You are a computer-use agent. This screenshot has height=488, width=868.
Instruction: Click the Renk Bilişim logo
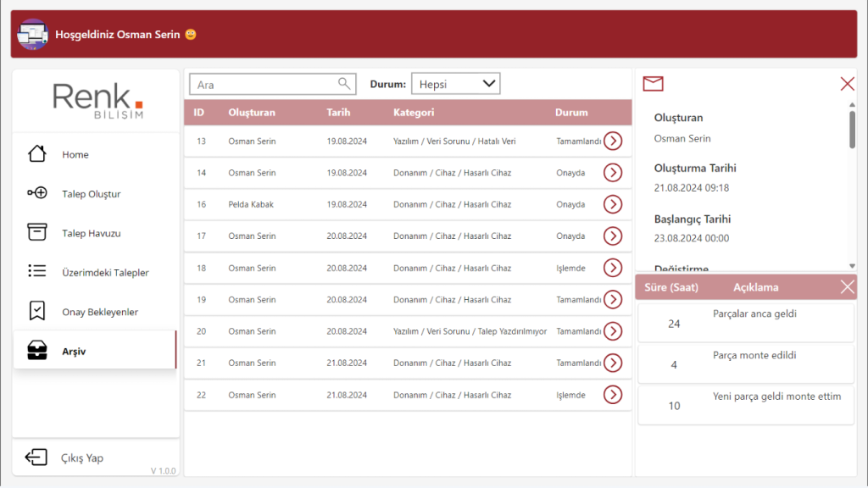98,101
